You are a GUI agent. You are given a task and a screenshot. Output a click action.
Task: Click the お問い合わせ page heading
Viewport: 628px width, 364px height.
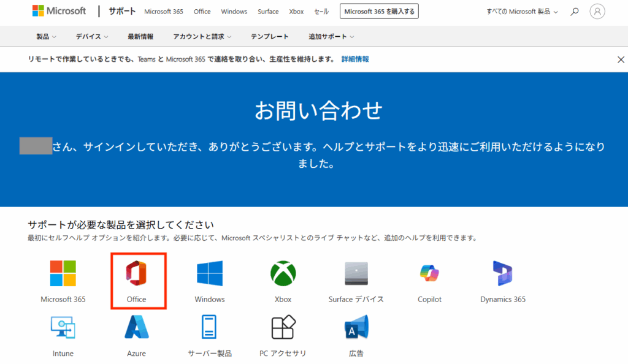pos(318,110)
